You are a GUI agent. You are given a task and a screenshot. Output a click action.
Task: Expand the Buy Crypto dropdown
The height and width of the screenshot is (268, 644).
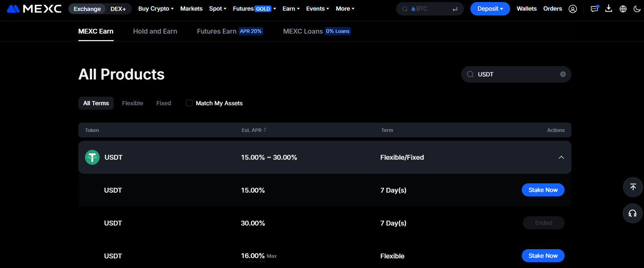point(156,9)
